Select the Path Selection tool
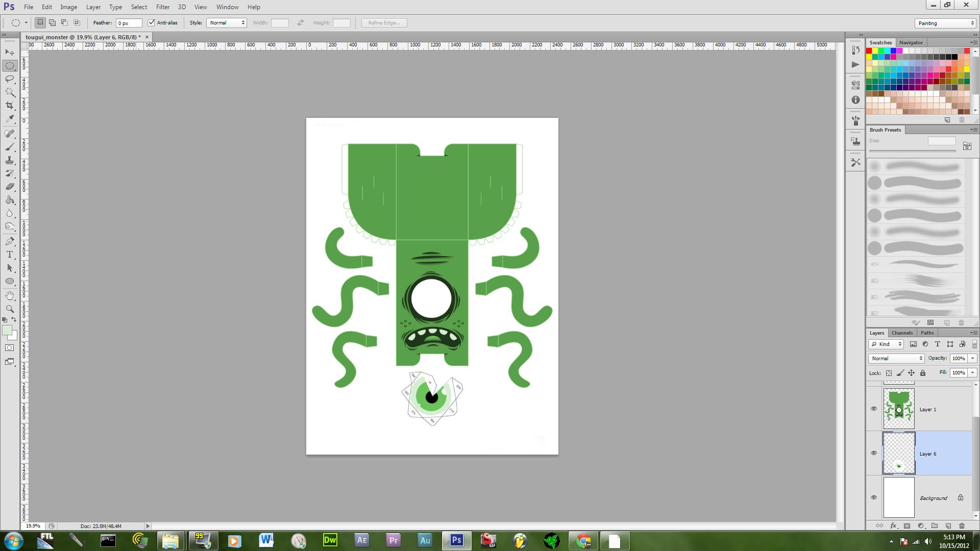 10,268
